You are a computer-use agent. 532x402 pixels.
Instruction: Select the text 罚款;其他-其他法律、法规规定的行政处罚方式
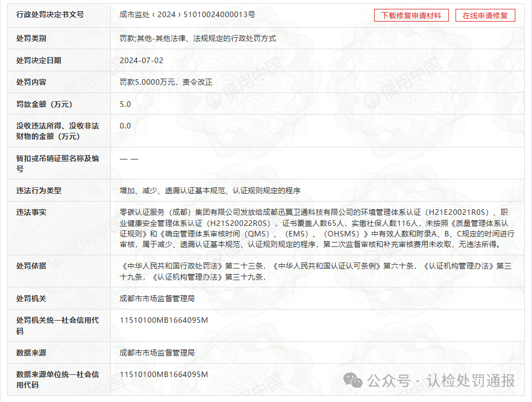198,38
